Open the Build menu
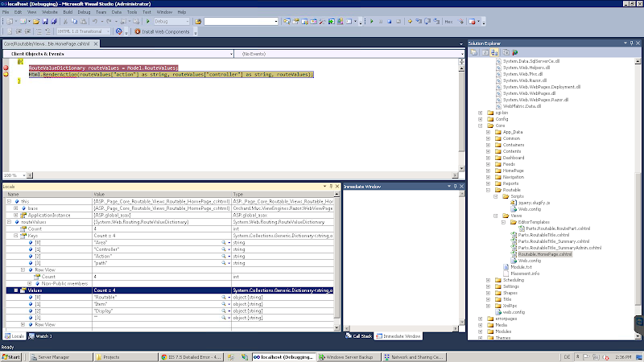 pos(68,12)
